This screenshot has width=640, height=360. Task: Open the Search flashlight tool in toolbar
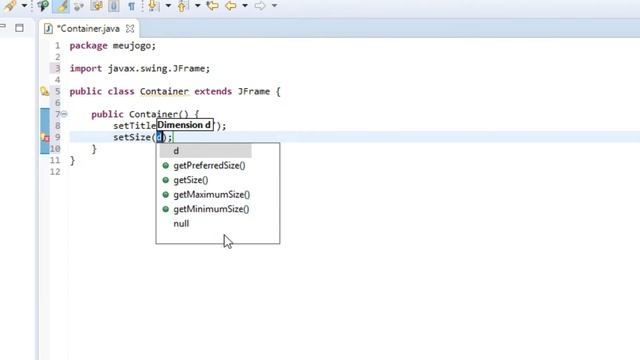point(11,5)
